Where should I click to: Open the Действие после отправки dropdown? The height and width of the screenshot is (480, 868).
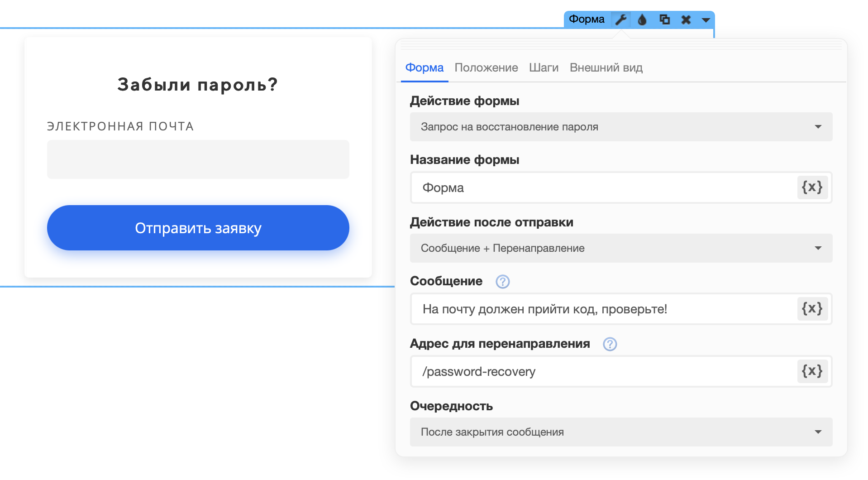point(621,248)
